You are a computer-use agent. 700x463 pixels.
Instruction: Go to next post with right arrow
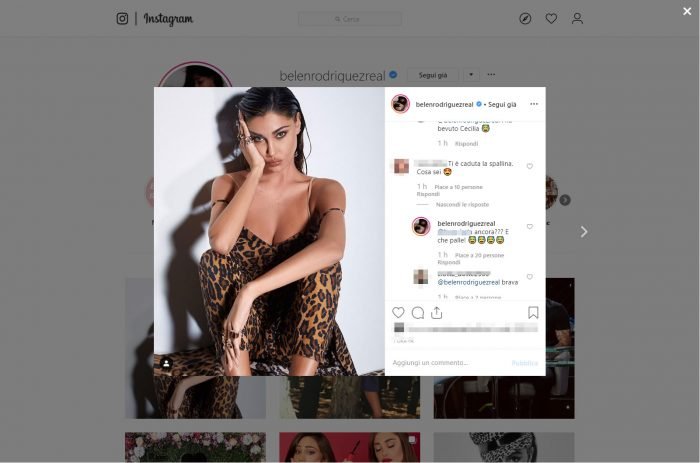click(583, 231)
